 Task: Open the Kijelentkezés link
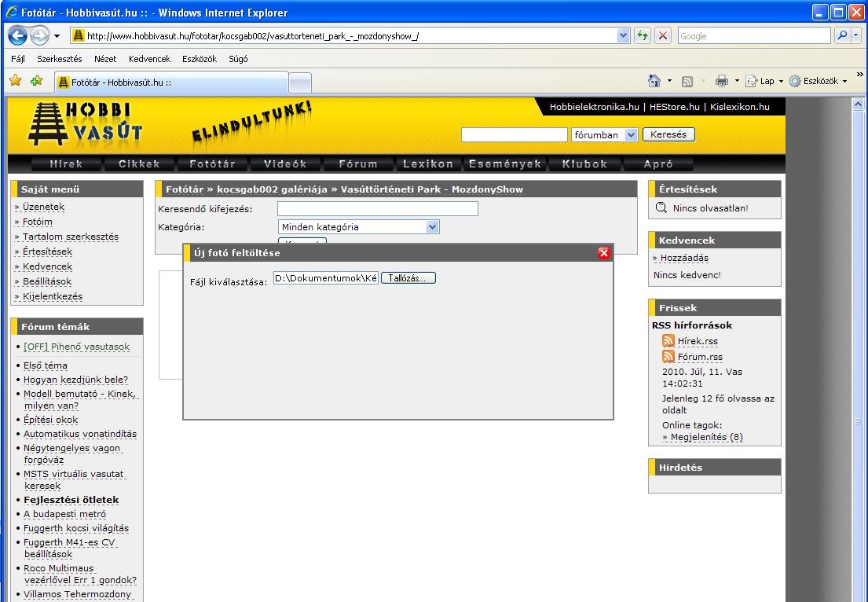53,296
